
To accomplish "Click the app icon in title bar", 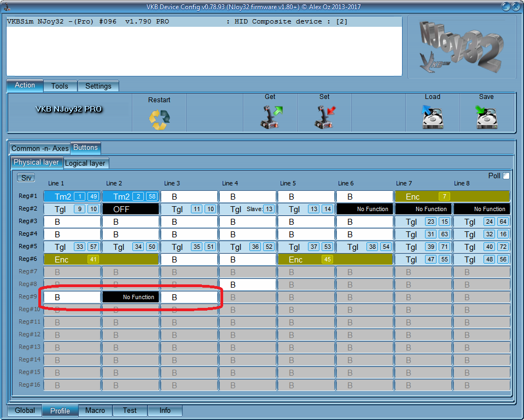I will point(7,7).
